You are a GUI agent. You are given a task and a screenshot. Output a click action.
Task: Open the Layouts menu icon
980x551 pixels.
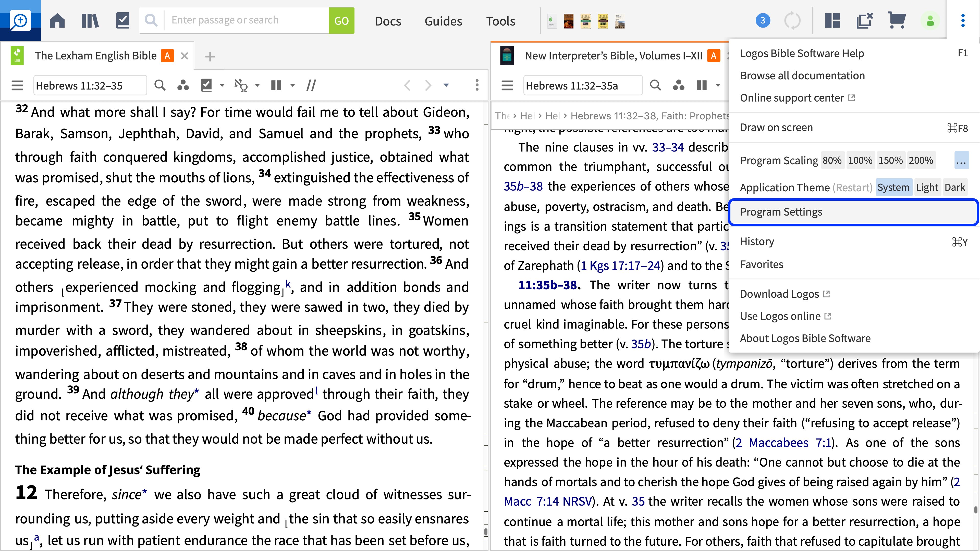click(x=832, y=20)
